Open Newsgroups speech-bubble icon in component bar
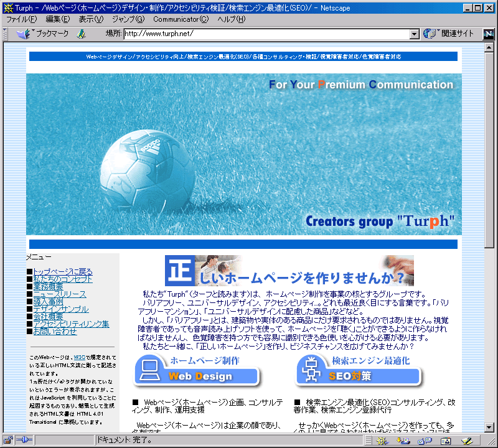Viewport: 498px width, 448px height. coord(425,441)
